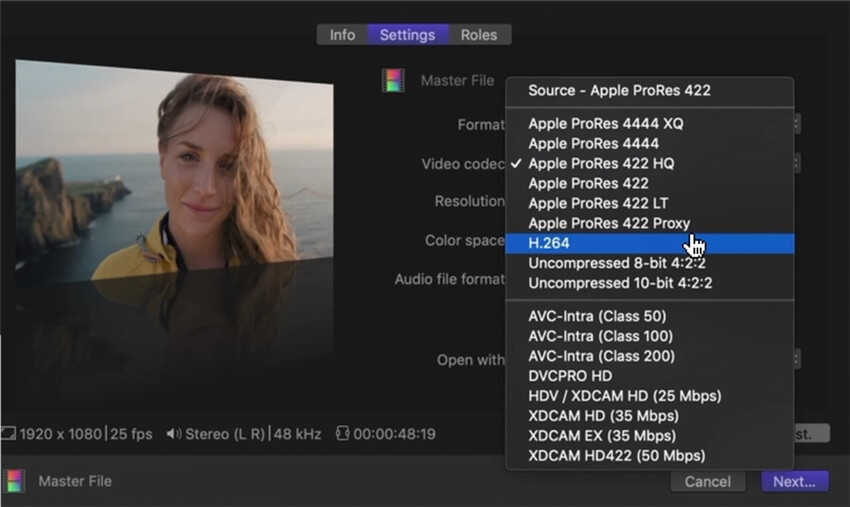Click the resolution monitor icon
The height and width of the screenshot is (507, 850).
(8, 433)
